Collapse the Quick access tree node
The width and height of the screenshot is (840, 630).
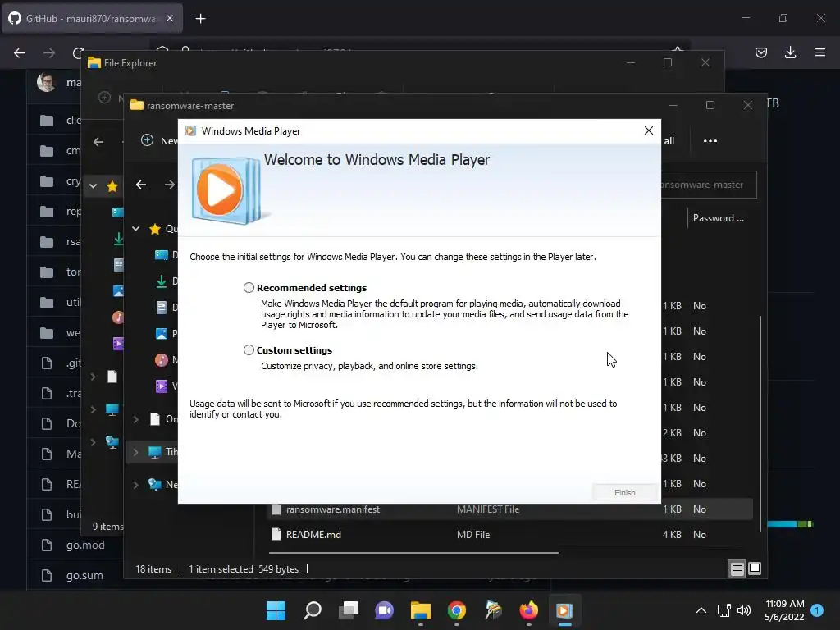point(136,229)
